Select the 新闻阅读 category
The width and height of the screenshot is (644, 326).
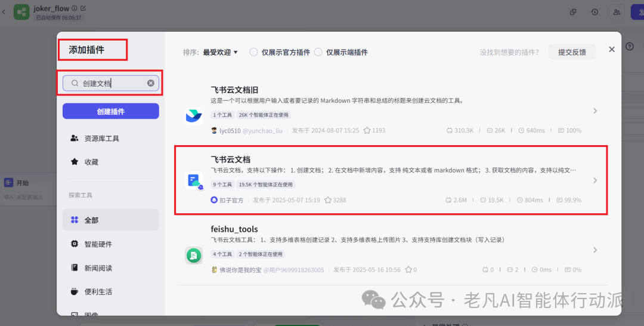(x=111, y=268)
